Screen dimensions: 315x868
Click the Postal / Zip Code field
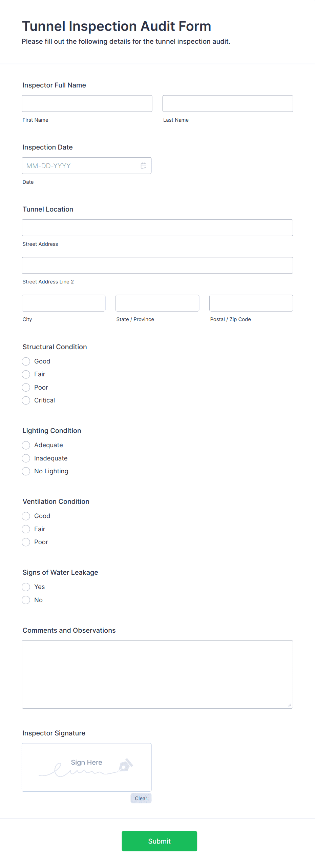pyautogui.click(x=251, y=303)
